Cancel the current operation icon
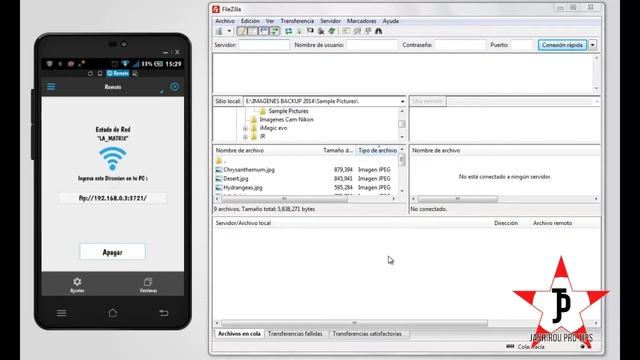 (310, 31)
